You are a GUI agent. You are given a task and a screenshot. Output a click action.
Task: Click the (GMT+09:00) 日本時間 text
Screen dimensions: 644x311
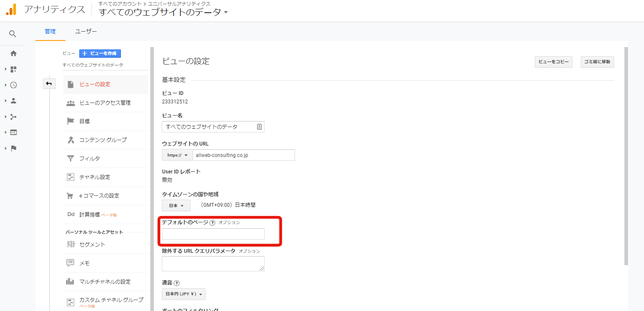(x=228, y=205)
